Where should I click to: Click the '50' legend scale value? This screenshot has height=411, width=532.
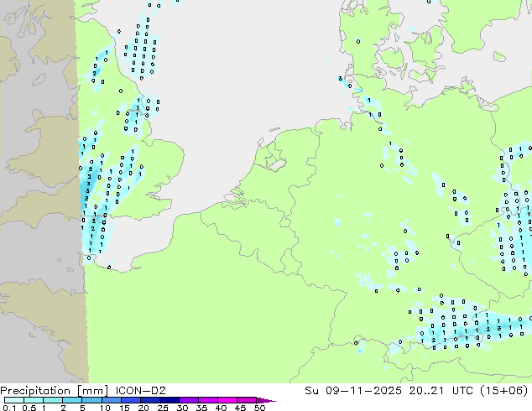[260, 408]
